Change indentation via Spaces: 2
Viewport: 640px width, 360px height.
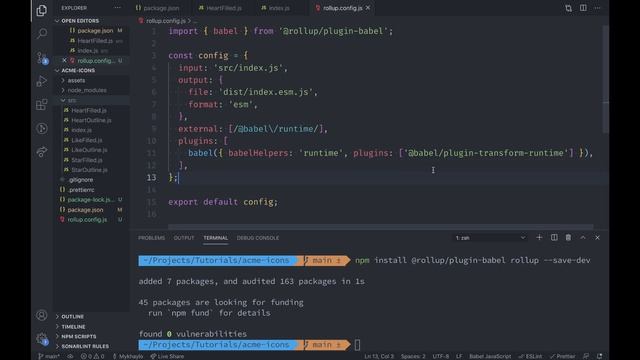click(413, 356)
